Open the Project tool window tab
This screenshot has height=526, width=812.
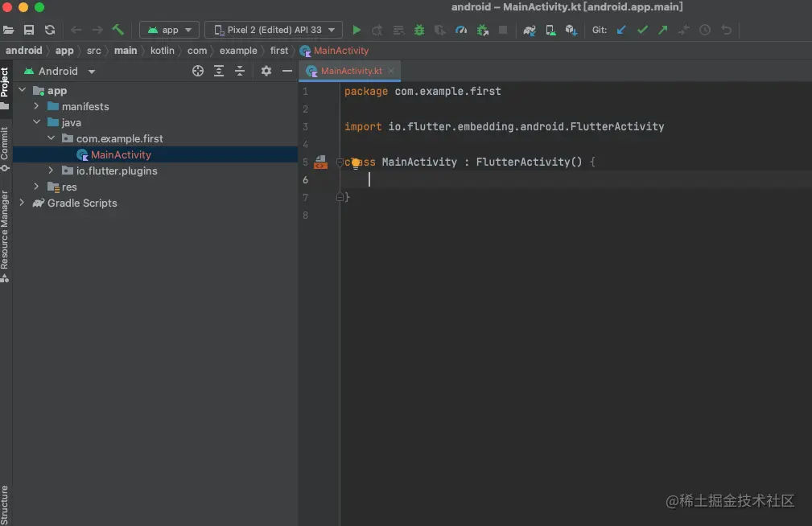(x=5, y=87)
